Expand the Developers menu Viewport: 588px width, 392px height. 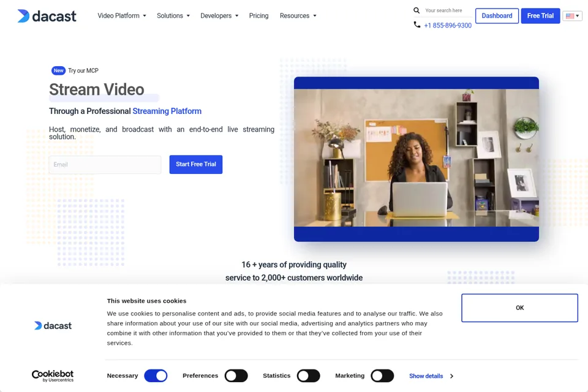pos(219,16)
